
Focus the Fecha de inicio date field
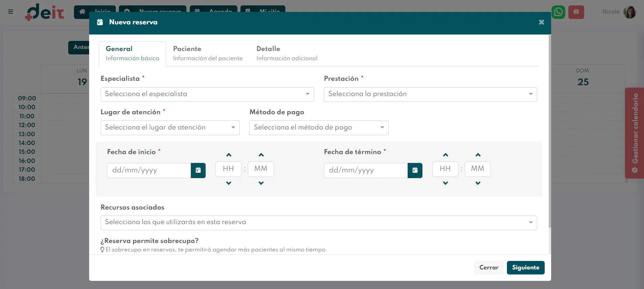[149, 170]
